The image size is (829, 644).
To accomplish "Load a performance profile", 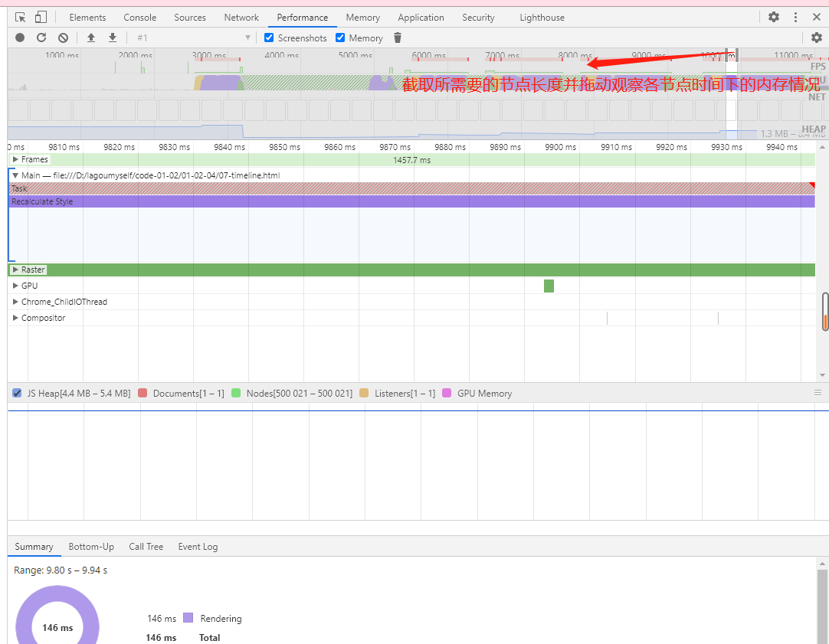I will tap(90, 37).
